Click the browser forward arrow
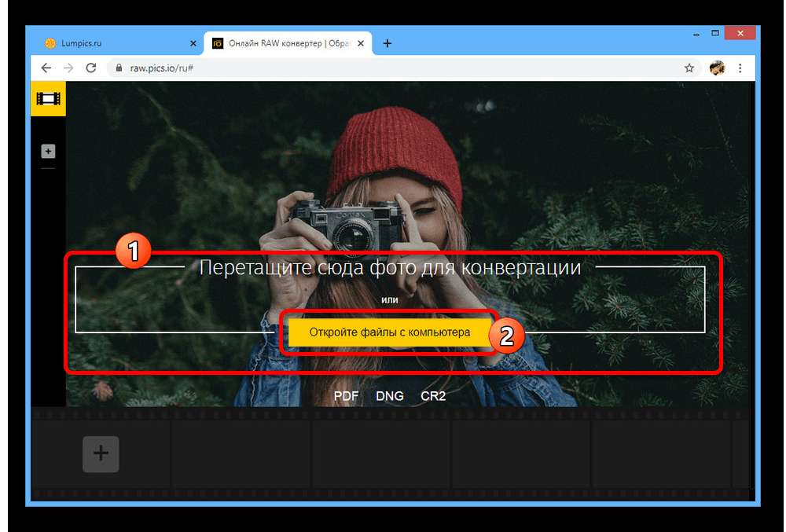This screenshot has height=532, width=786. coord(68,68)
